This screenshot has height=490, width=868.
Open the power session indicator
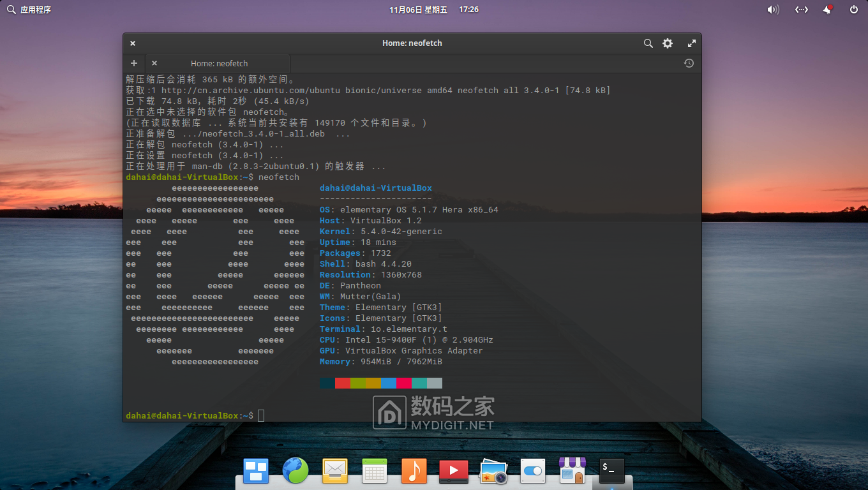854,10
